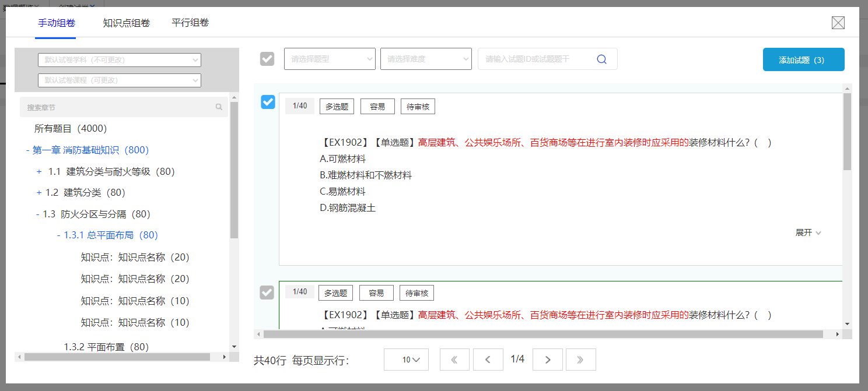Focus the 搜索章节 search field

(124, 107)
